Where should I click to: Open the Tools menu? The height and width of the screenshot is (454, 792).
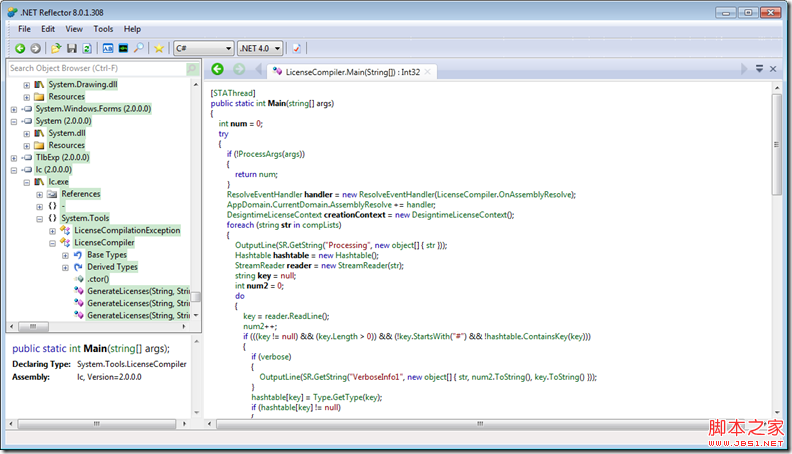pos(103,29)
